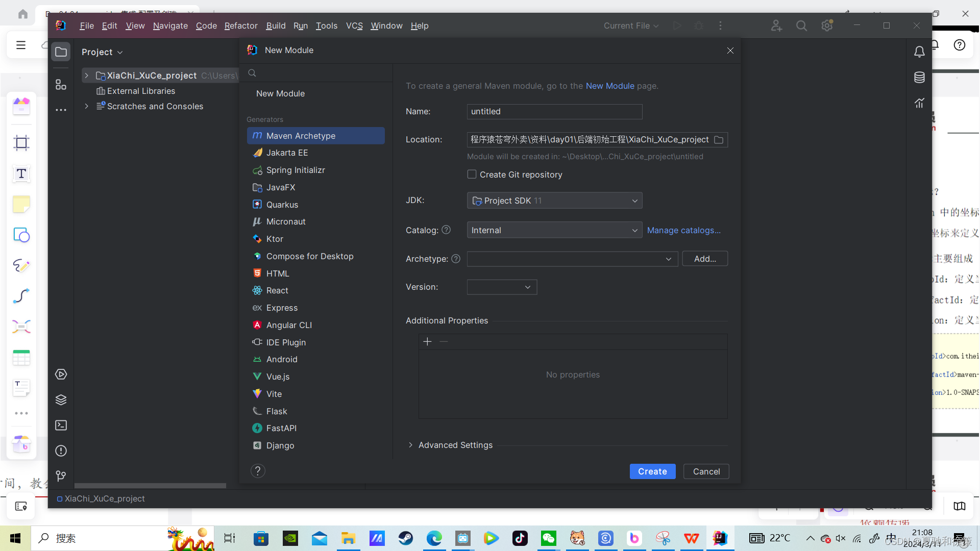Open IDE settings gear icon

827,26
